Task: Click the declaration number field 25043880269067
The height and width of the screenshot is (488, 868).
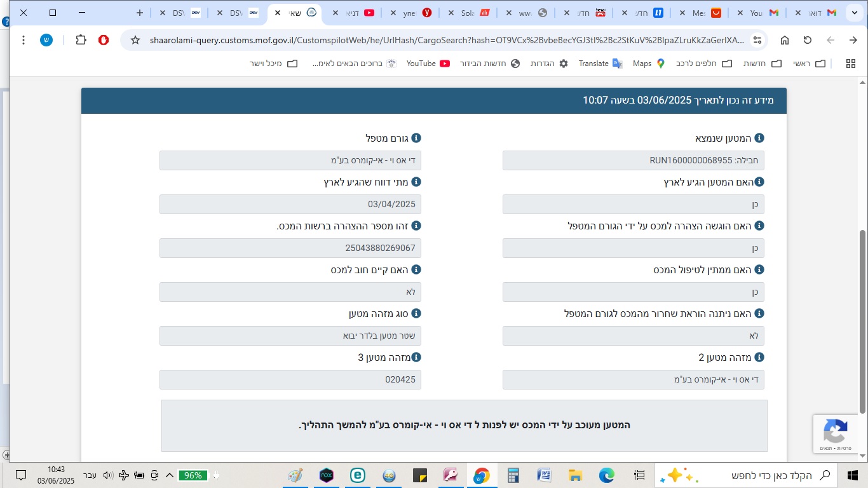Action: point(290,248)
